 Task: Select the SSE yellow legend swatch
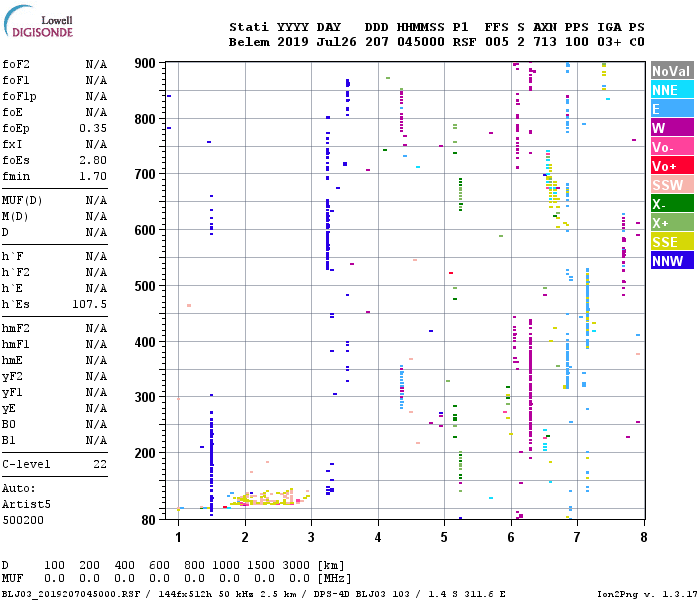pos(672,242)
